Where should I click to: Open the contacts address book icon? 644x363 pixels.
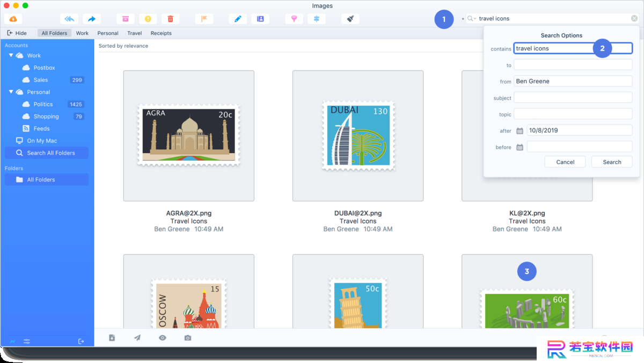click(x=260, y=19)
